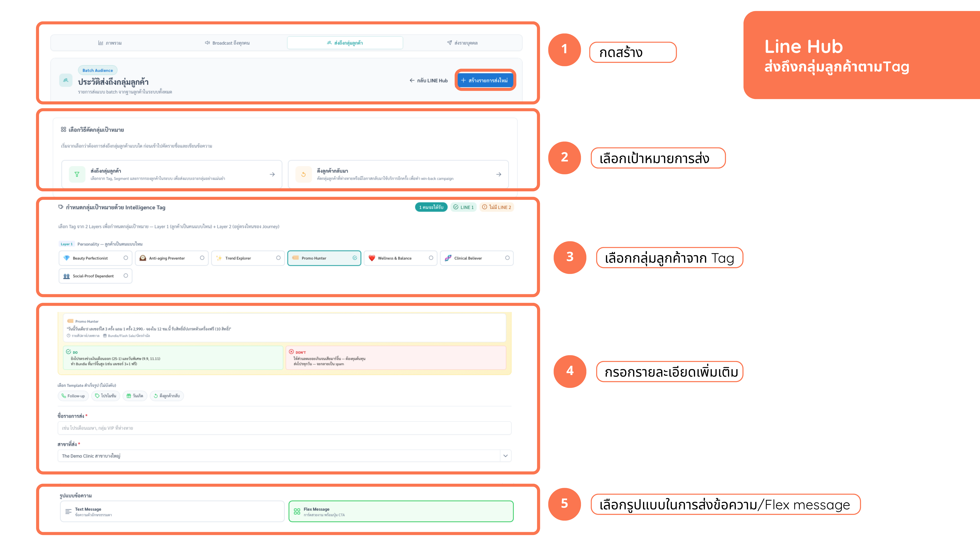This screenshot has width=980, height=551.
Task: Click the สร้างรายการส่งใหม่ blue button
Action: [x=485, y=80]
